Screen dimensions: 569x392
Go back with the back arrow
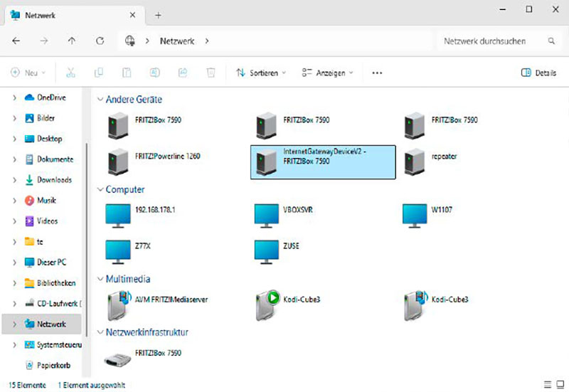click(x=16, y=41)
